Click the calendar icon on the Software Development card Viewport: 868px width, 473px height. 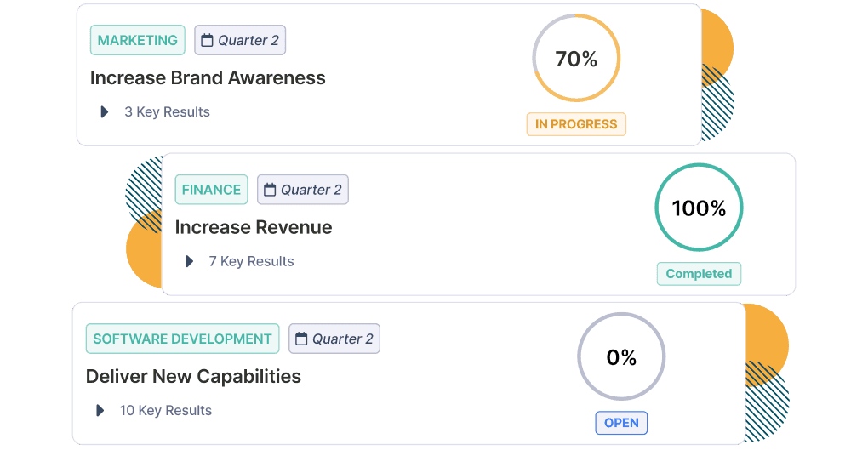point(301,339)
